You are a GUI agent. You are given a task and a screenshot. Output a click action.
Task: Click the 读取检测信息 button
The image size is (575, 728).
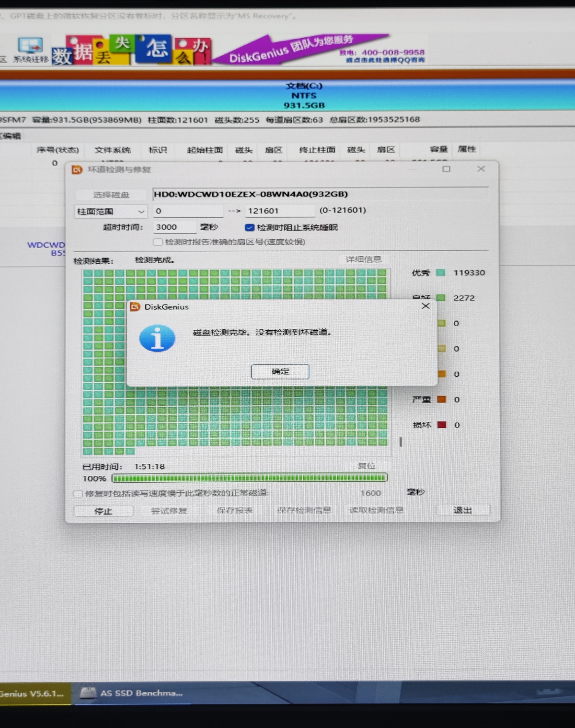(x=376, y=510)
